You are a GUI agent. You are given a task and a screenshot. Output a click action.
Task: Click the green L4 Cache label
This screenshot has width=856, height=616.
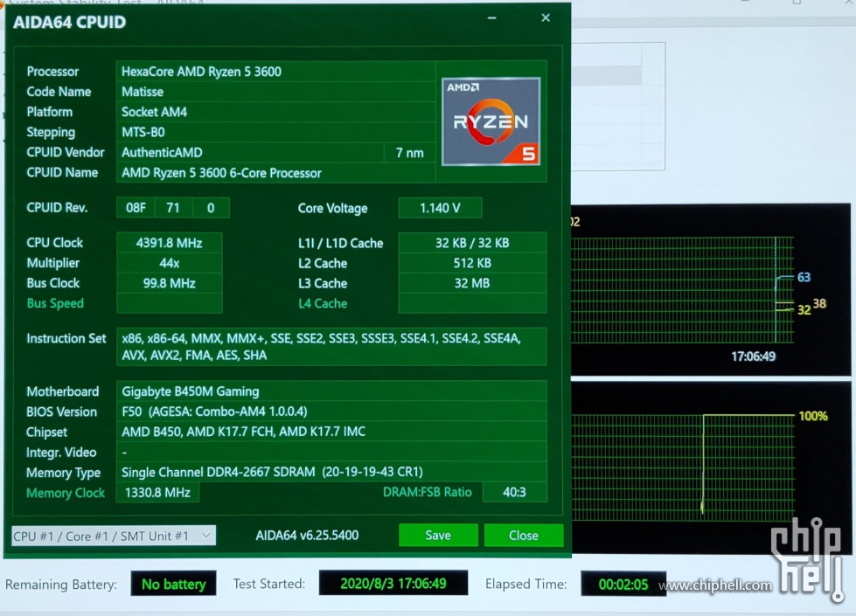pos(323,303)
